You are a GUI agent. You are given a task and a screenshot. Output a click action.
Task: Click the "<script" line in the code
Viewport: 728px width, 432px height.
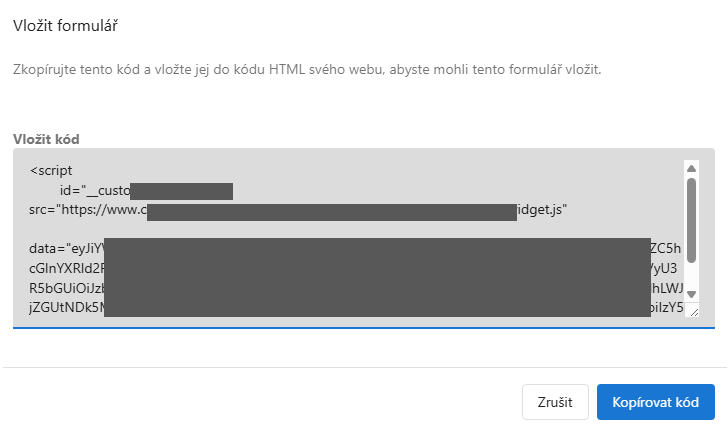pos(51,170)
